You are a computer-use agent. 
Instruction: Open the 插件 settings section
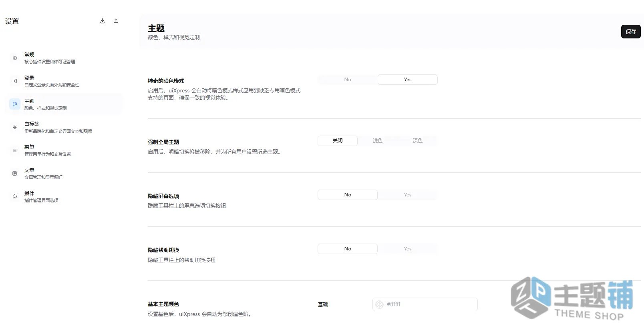pyautogui.click(x=63, y=196)
